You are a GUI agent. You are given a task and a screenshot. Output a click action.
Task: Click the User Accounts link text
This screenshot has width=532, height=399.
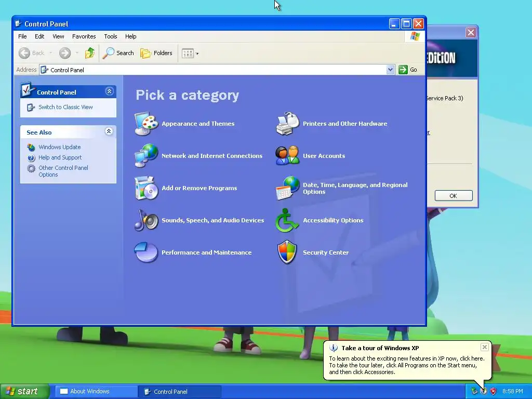click(x=324, y=156)
